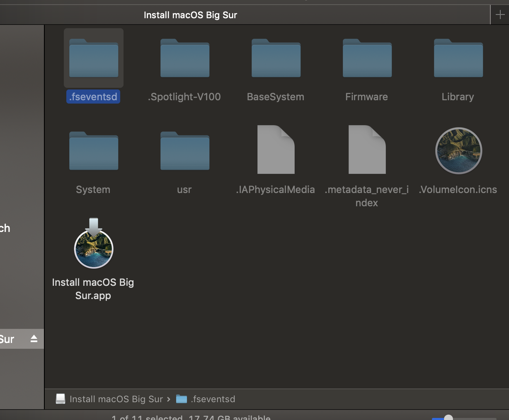This screenshot has width=509, height=420.
Task: Click the selected items status bar text
Action: [x=191, y=418]
